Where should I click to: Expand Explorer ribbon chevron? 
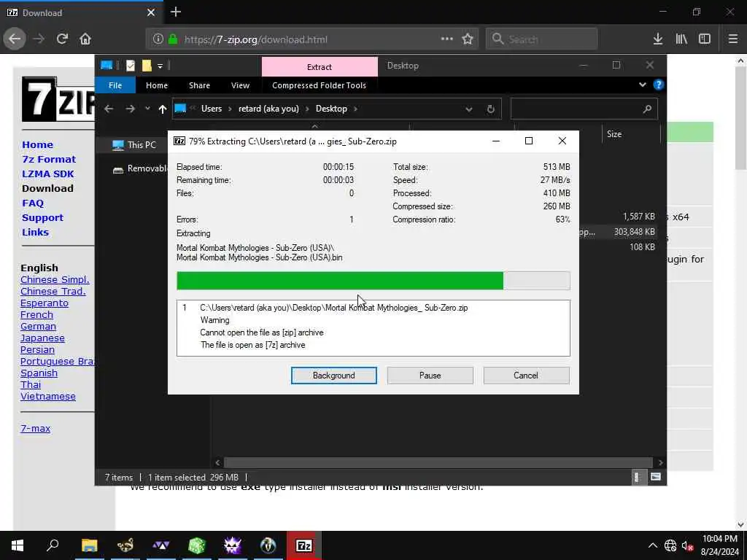(x=642, y=85)
